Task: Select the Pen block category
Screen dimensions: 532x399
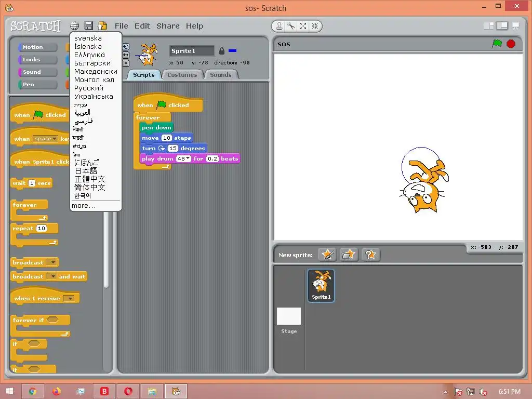Action: tap(37, 85)
